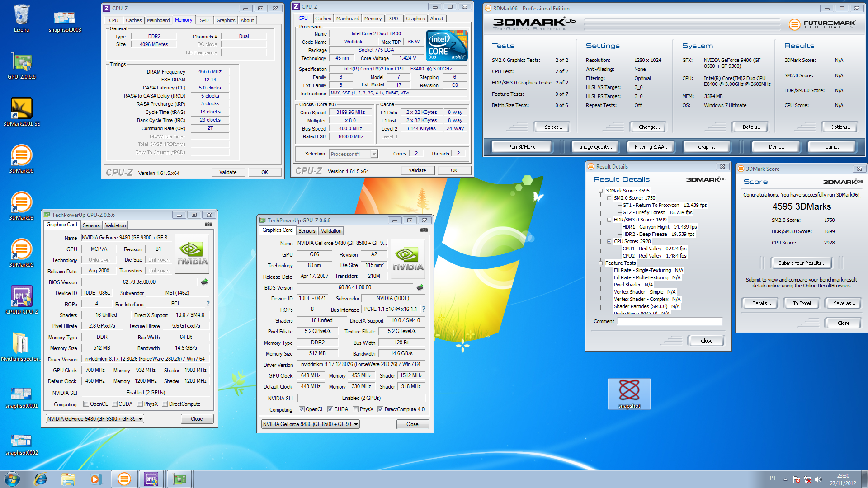Click the PT language indicator in taskbar
Screen dimensions: 868x488
coord(773,478)
